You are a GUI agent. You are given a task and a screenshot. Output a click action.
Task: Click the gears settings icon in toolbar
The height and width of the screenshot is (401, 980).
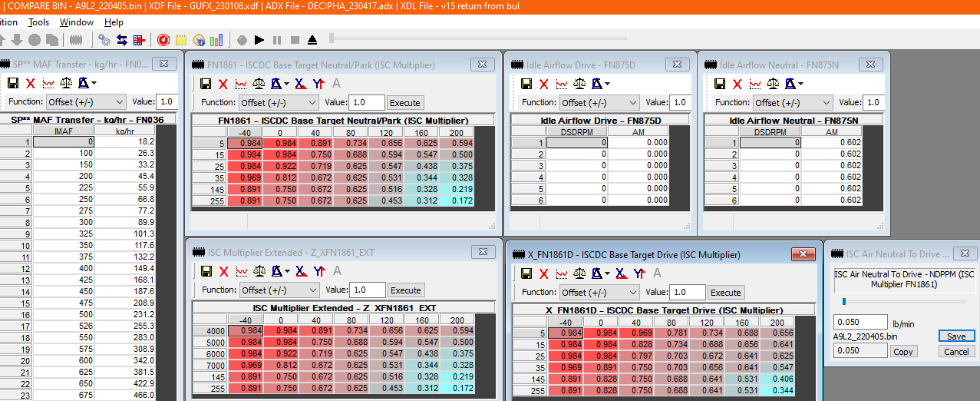tap(104, 39)
